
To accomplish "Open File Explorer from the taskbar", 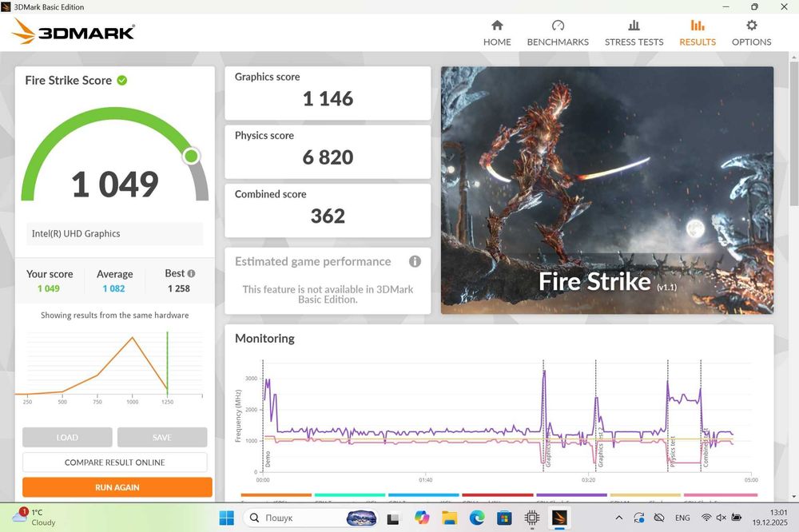I will pyautogui.click(x=449, y=518).
